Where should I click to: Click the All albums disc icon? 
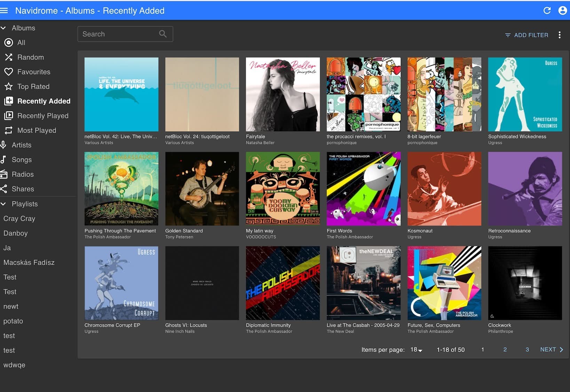click(x=8, y=42)
